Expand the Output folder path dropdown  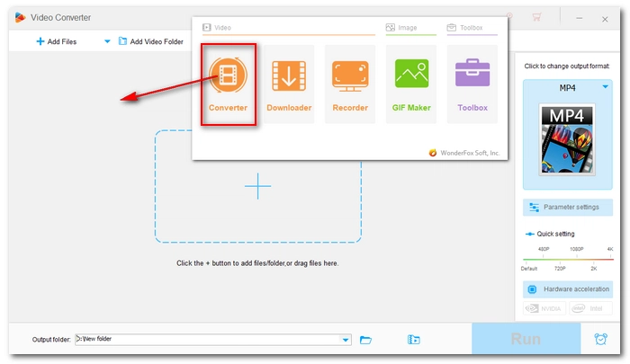346,340
